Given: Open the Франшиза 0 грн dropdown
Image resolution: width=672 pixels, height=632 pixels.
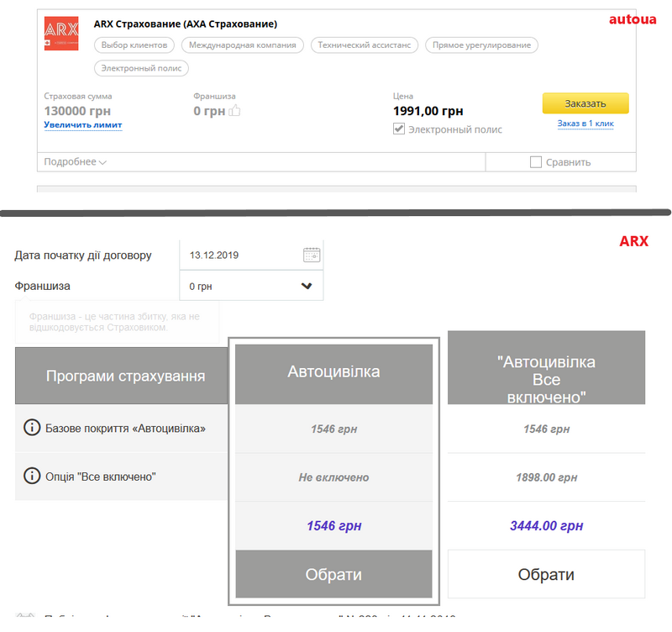Looking at the screenshot, I should pyautogui.click(x=251, y=286).
